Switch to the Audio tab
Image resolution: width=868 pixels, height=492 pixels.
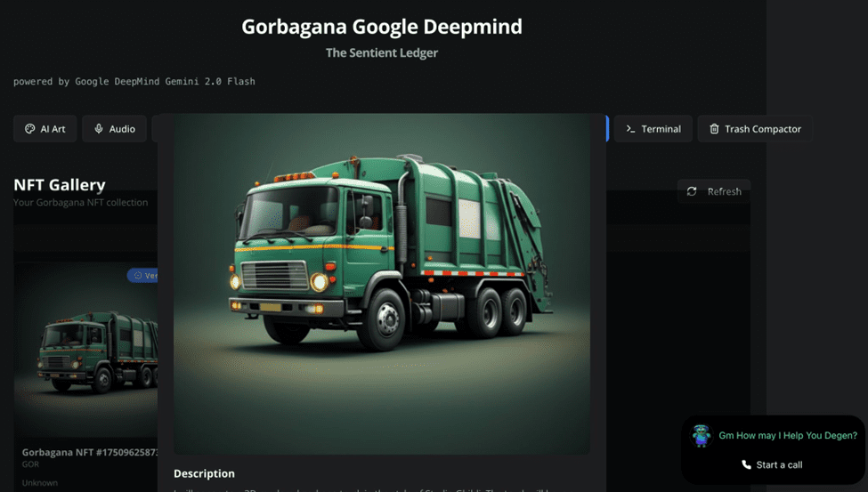coord(114,129)
